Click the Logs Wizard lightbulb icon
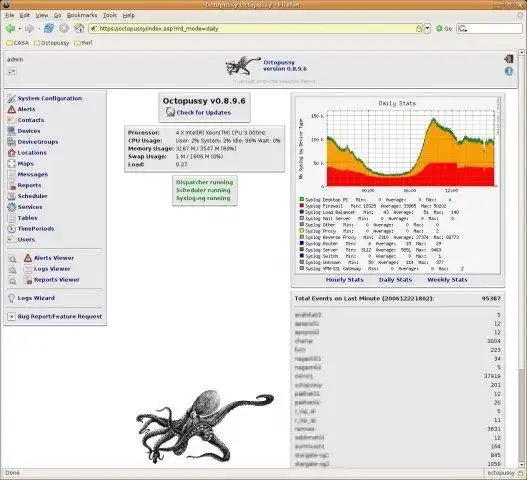Image resolution: width=527 pixels, height=480 pixels. [12, 298]
